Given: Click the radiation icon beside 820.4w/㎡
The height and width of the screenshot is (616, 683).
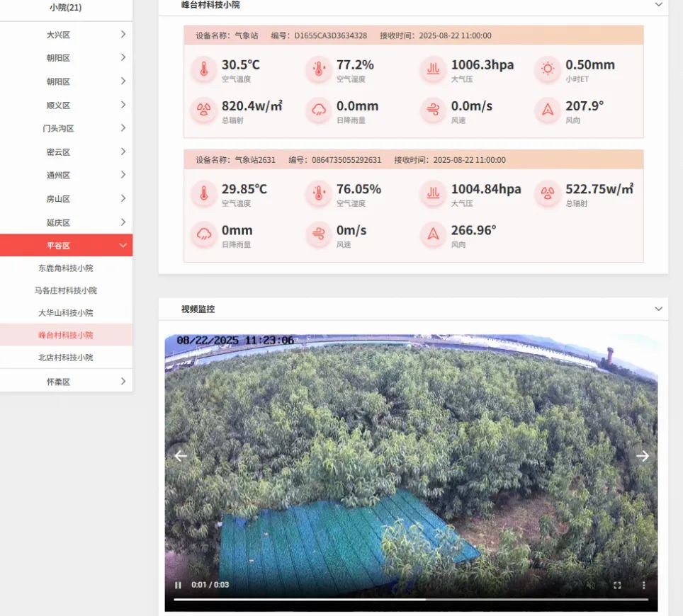Looking at the screenshot, I should [x=204, y=110].
